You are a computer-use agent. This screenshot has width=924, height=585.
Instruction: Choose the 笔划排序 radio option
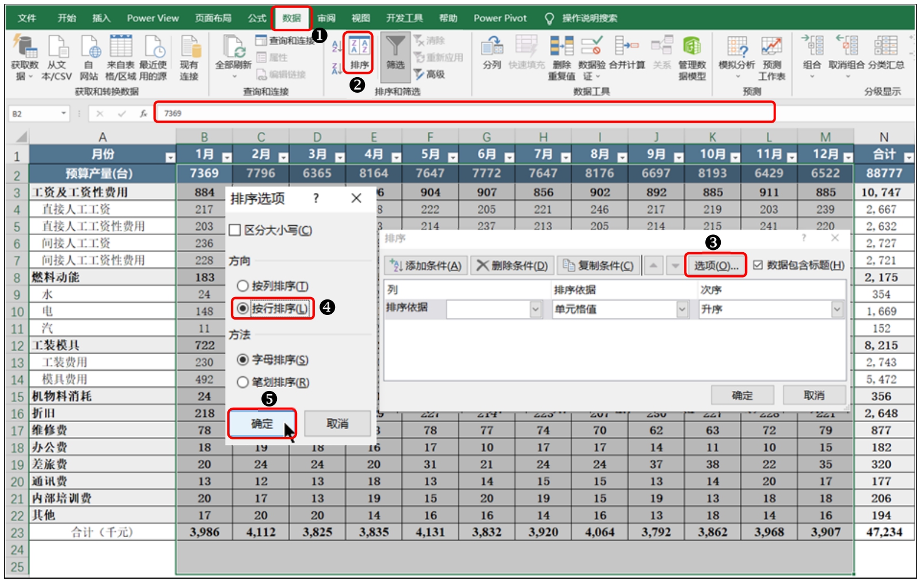pos(243,382)
